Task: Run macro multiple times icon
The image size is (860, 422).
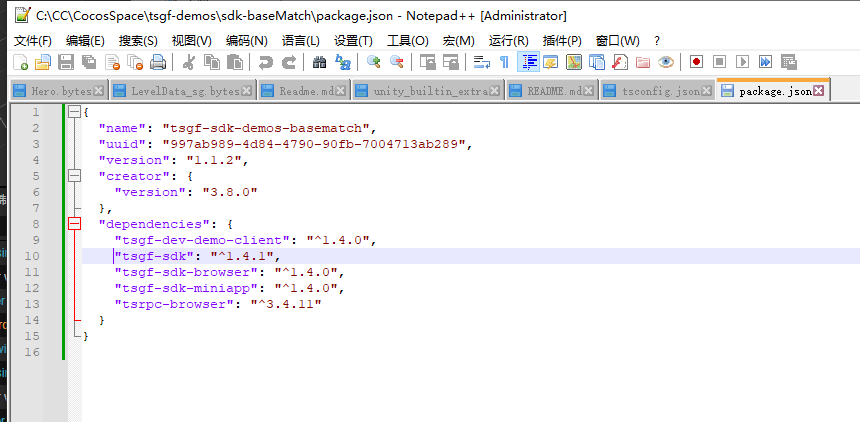Action: 766,62
